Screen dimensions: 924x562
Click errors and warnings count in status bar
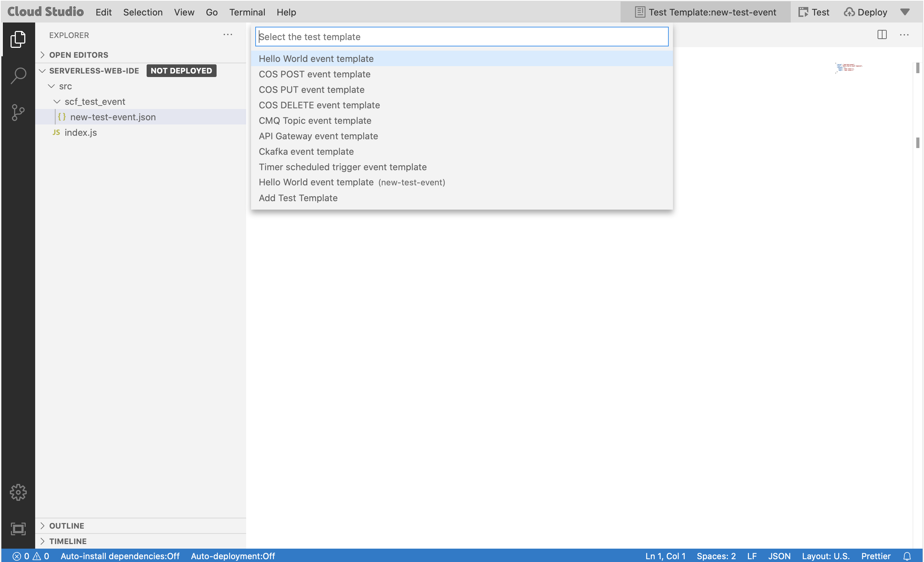(x=31, y=556)
